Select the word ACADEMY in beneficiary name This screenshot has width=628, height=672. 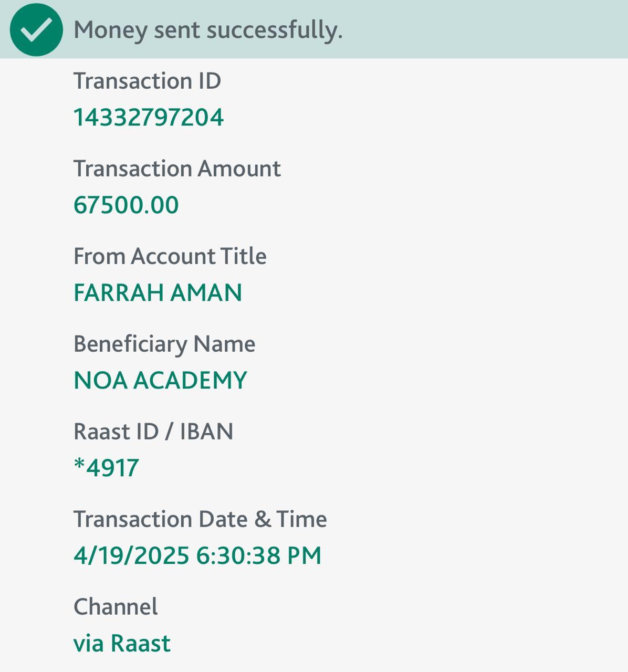(190, 380)
